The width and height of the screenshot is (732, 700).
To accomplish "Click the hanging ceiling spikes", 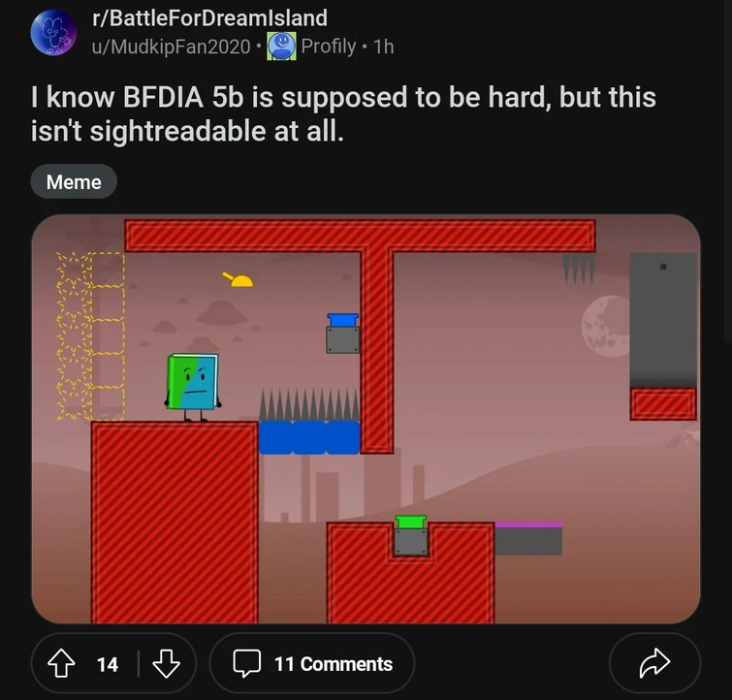I will 579,269.
